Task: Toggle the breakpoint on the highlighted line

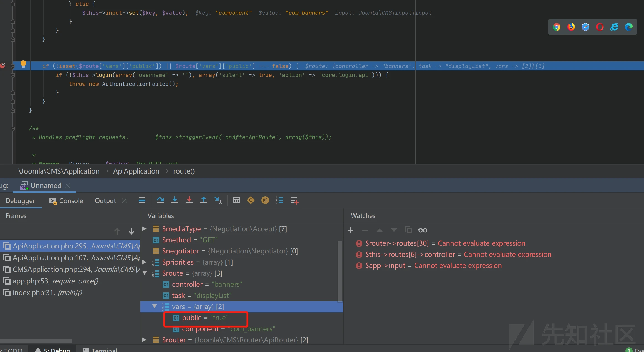Action: point(3,66)
